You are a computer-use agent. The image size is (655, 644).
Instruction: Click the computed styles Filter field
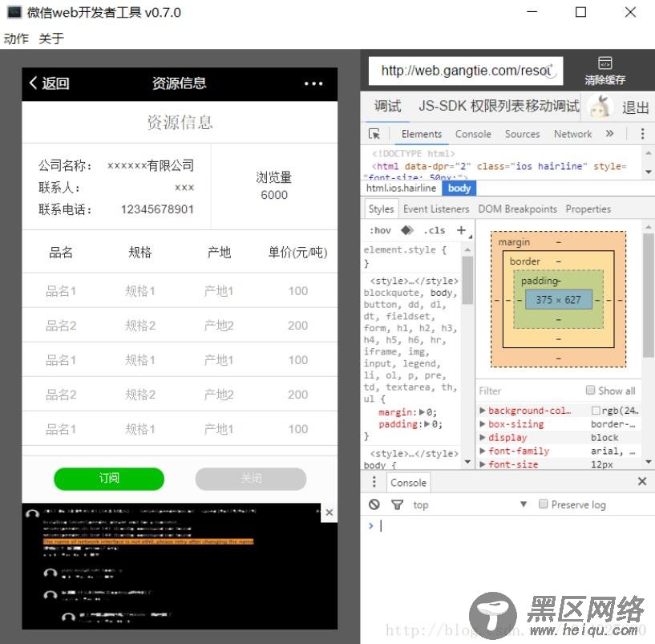[x=530, y=391]
